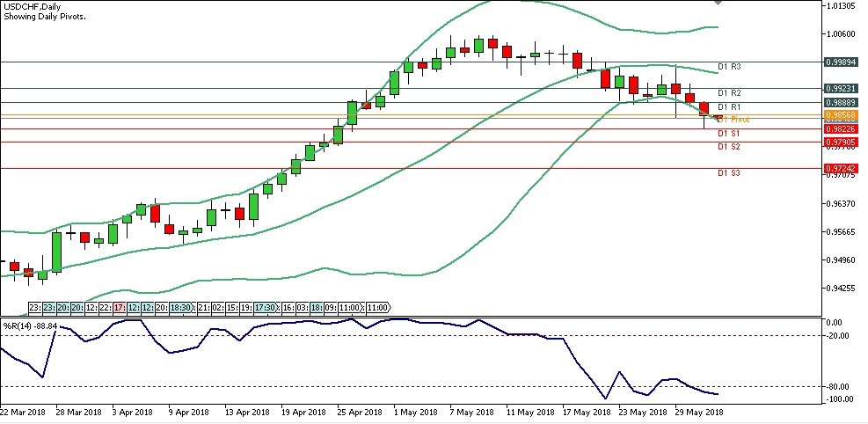The image size is (868, 424).
Task: Select the 17:30 news event marker
Action: [266, 307]
